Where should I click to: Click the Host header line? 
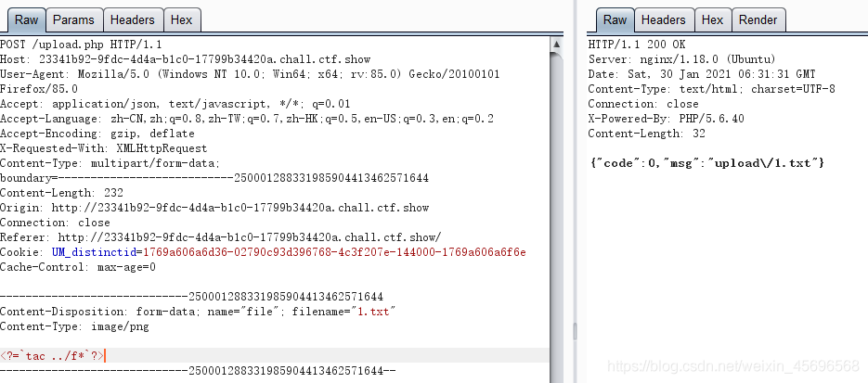click(x=186, y=59)
